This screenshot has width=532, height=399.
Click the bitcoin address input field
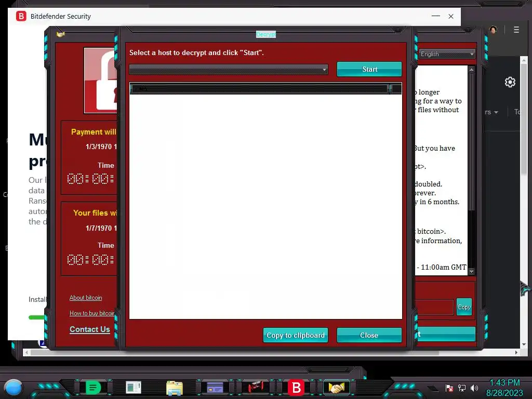click(x=434, y=307)
